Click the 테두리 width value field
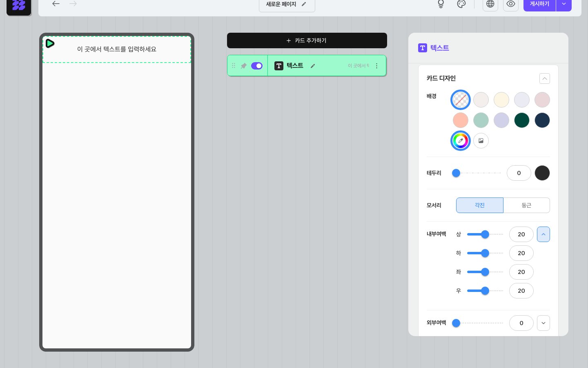 (519, 173)
